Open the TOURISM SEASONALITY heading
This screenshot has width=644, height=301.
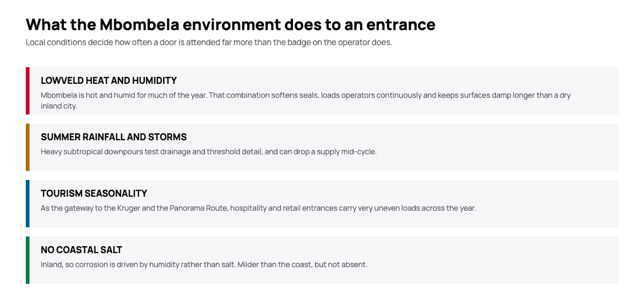[x=94, y=193]
